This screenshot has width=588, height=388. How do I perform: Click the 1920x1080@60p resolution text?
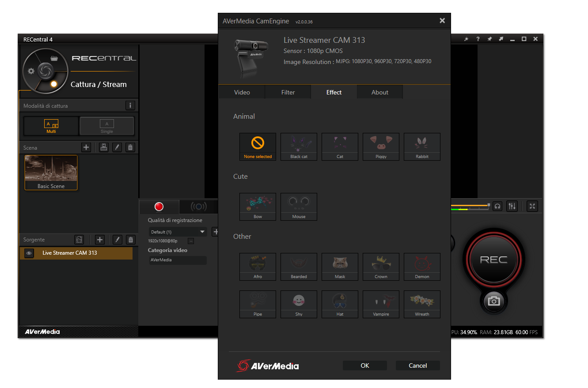pos(163,241)
